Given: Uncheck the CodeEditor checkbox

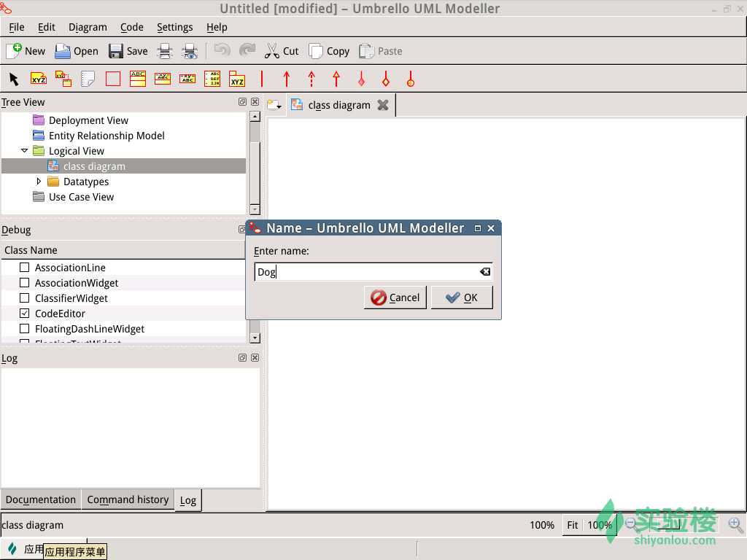Looking at the screenshot, I should click(24, 313).
